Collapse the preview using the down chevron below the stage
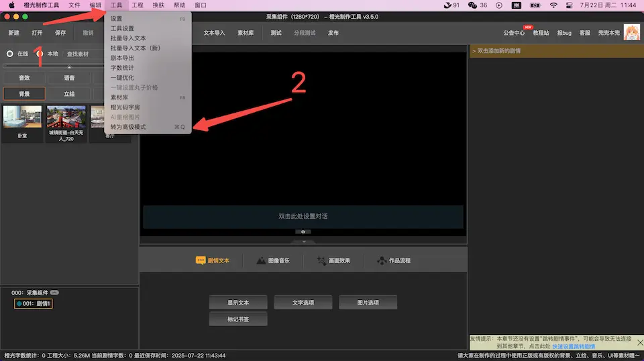The width and height of the screenshot is (644, 361). click(x=304, y=242)
